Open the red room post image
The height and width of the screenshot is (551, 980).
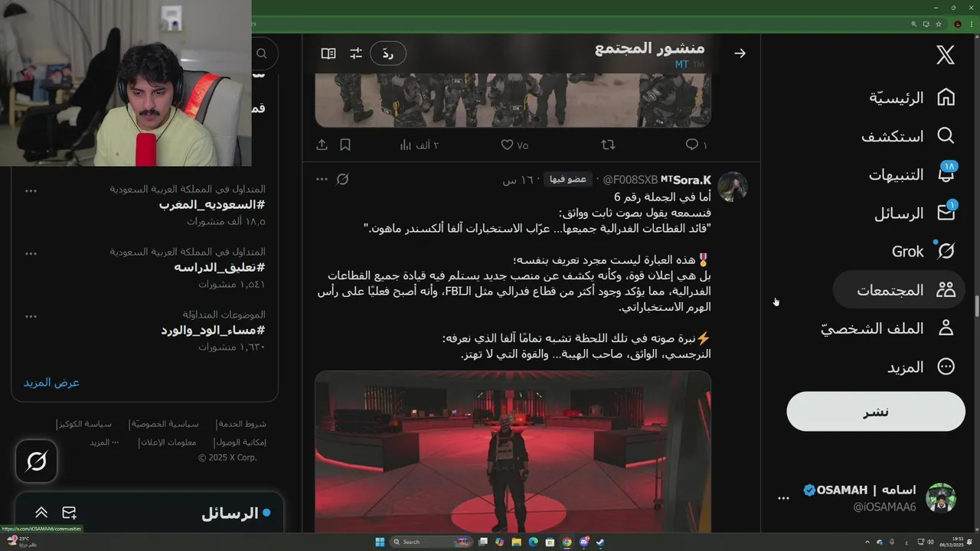pos(513,452)
